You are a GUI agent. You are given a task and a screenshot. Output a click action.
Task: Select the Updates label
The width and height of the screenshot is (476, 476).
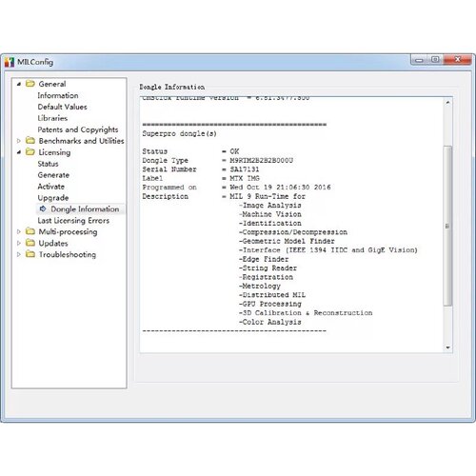point(53,243)
